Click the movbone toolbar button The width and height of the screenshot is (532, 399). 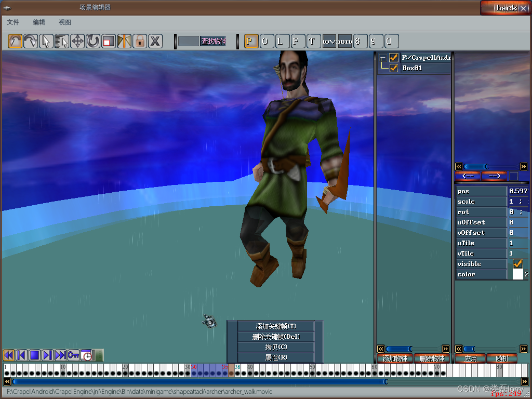(329, 42)
